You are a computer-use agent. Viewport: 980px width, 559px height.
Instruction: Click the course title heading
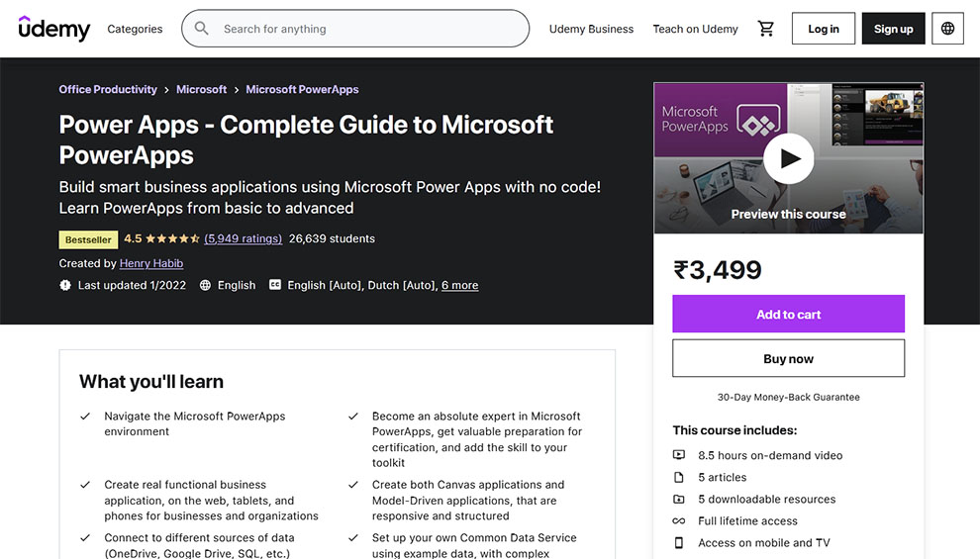click(x=306, y=140)
